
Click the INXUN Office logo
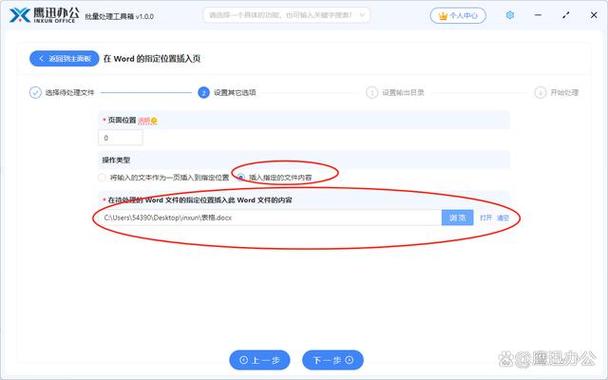point(44,15)
